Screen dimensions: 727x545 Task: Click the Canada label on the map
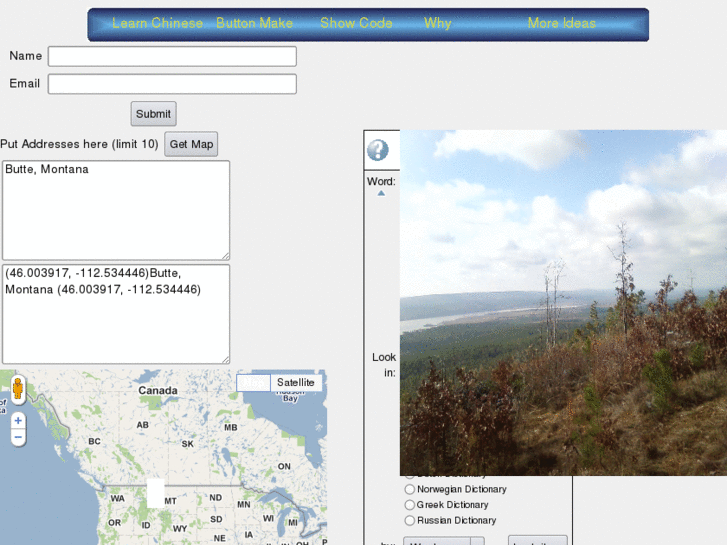point(158,391)
